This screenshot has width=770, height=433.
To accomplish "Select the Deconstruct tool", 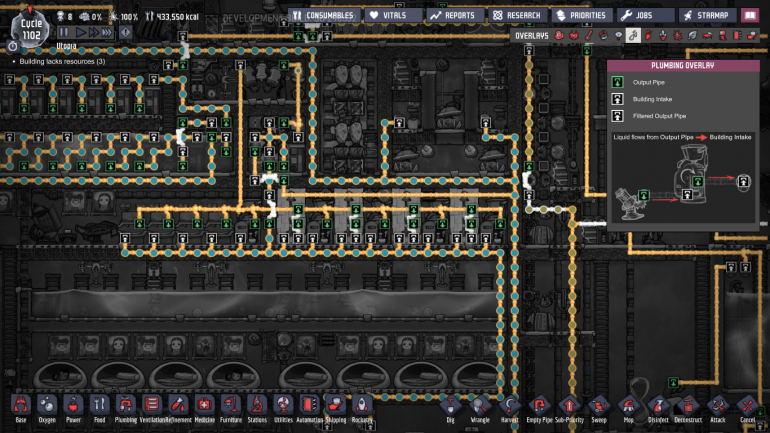I will (688, 408).
